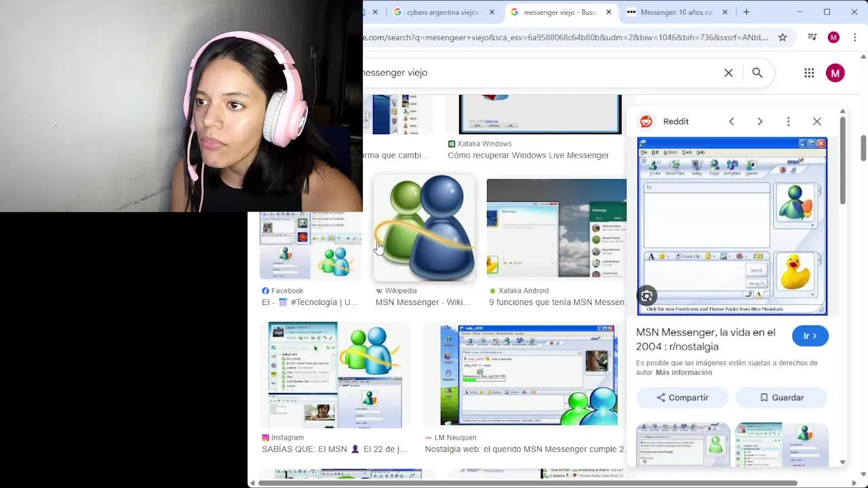This screenshot has width=868, height=488.
Task: Click the 'messenger viejo' search field
Action: click(539, 73)
